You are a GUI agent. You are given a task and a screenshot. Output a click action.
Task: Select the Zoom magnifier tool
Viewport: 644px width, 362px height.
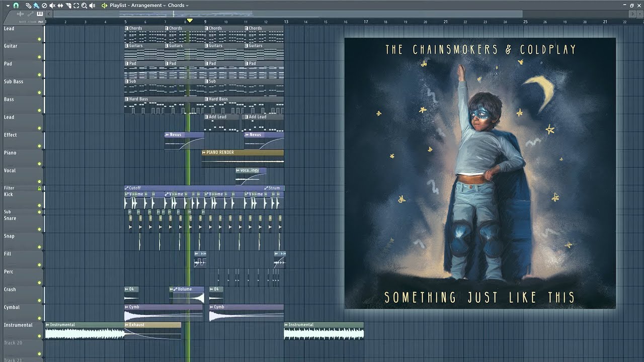[x=84, y=6]
